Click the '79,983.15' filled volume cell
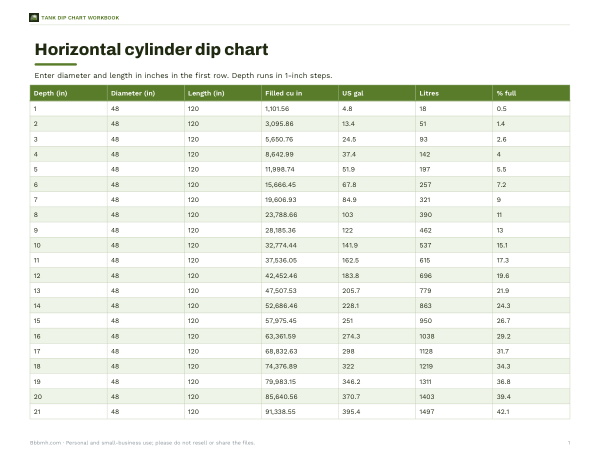The width and height of the screenshot is (600, 464). pyautogui.click(x=300, y=382)
